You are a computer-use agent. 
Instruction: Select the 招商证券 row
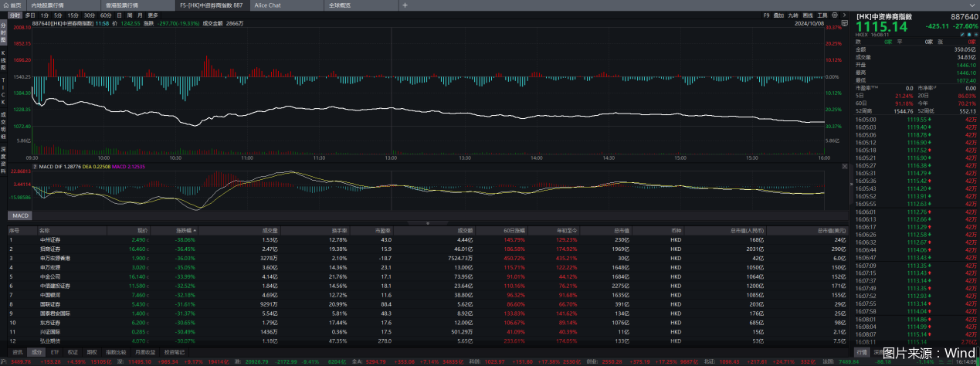(x=428, y=249)
